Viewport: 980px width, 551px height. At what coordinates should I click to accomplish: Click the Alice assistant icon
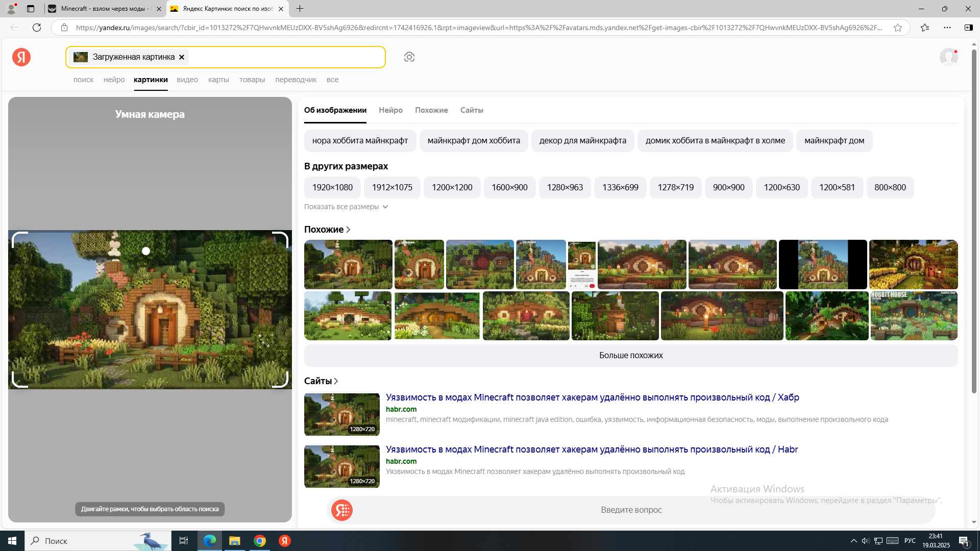[342, 510]
